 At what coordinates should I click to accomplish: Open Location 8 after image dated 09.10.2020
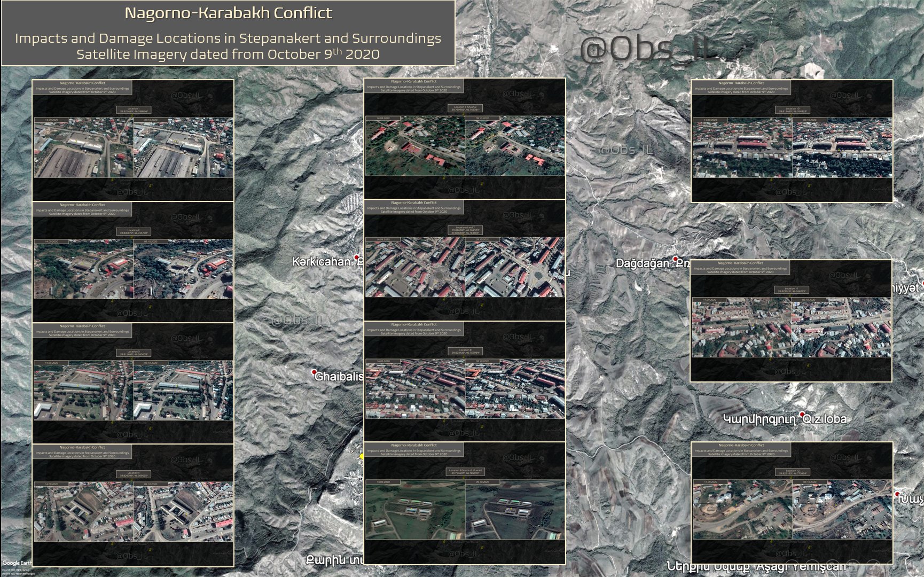[x=514, y=388]
